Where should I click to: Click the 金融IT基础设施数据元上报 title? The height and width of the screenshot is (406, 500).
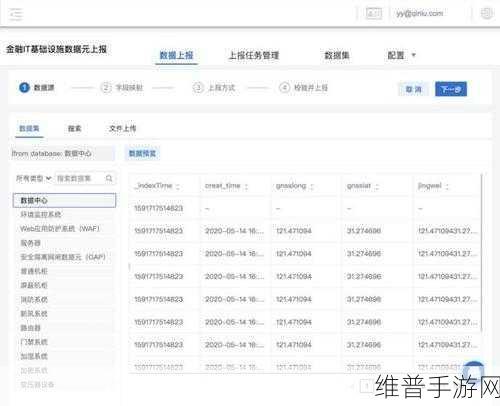pos(56,49)
